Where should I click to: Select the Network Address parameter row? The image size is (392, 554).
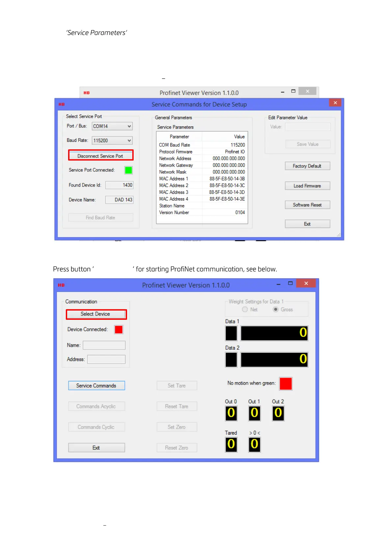pyautogui.click(x=202, y=158)
